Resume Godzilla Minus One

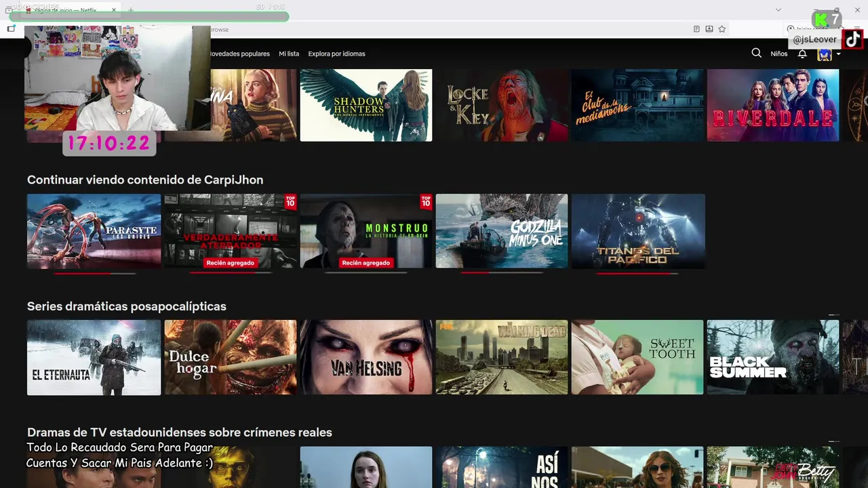coord(502,231)
